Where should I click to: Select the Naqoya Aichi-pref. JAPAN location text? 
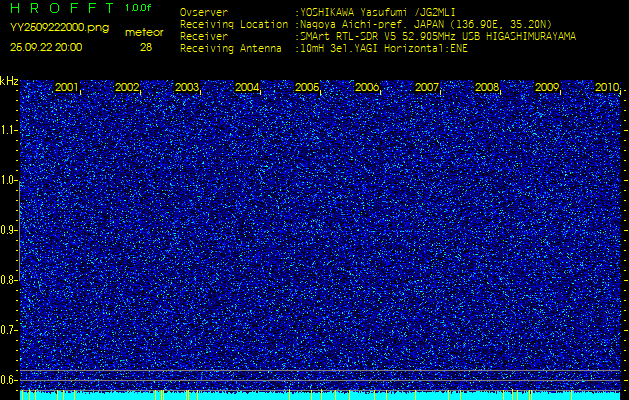426,24
